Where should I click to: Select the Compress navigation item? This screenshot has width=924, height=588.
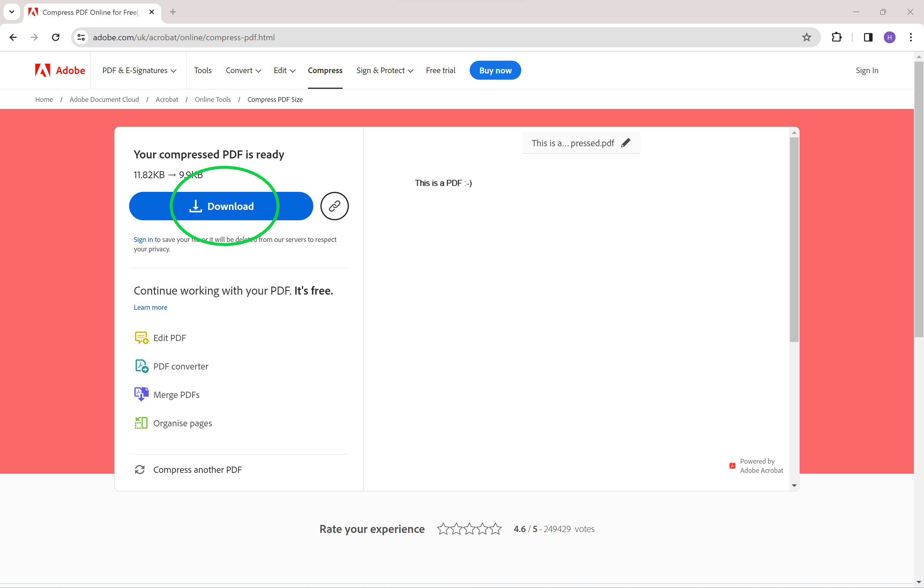point(325,70)
